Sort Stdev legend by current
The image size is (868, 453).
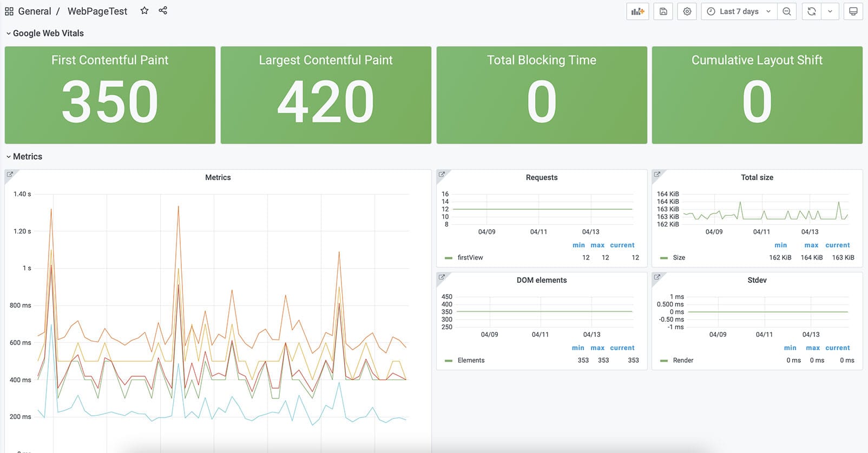click(x=838, y=348)
